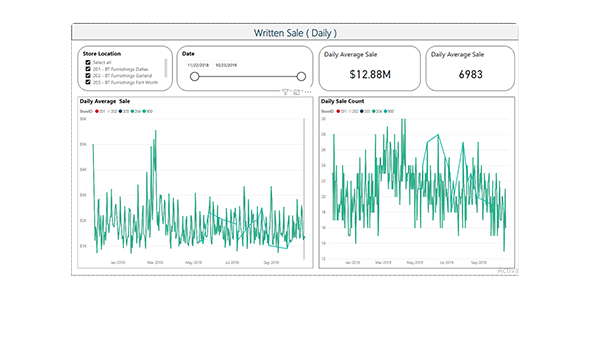Click the Date slicer start date field
The height and width of the screenshot is (360, 590).
point(198,65)
